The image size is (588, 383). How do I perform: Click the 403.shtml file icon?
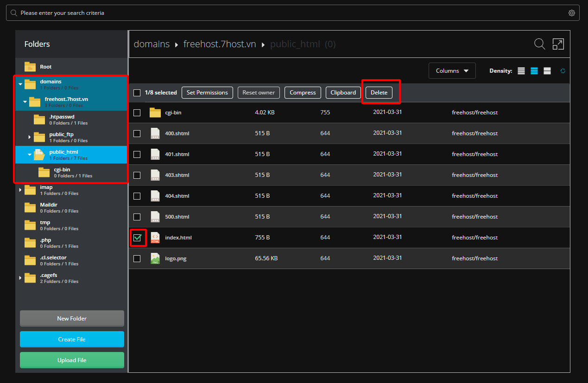[x=155, y=175]
